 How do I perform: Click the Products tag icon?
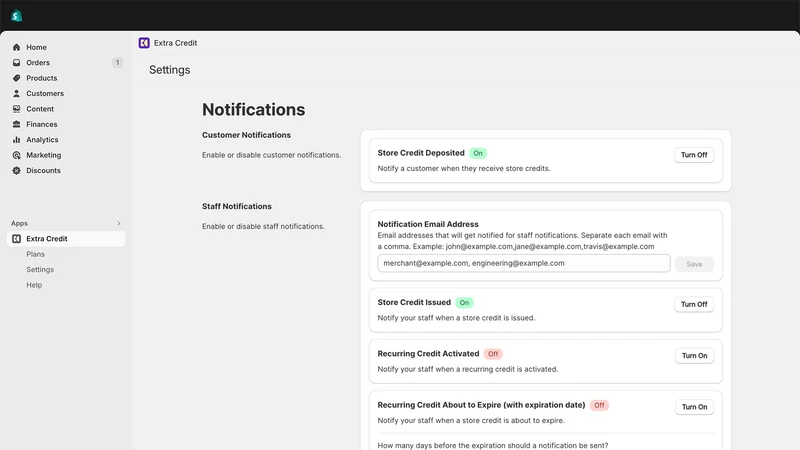[16, 78]
